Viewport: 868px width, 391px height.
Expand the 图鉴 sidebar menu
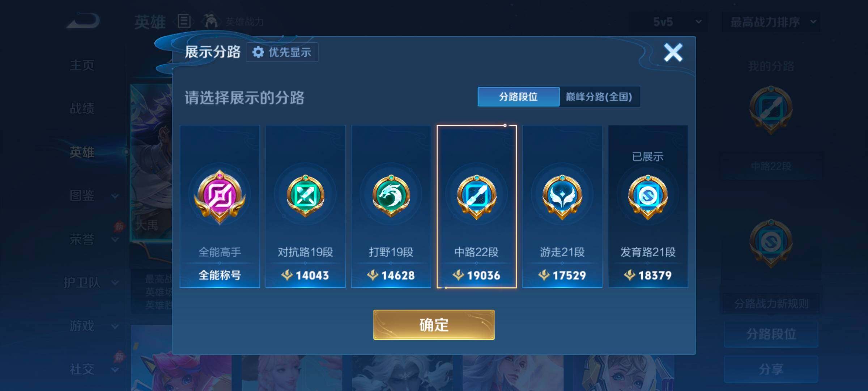click(92, 196)
